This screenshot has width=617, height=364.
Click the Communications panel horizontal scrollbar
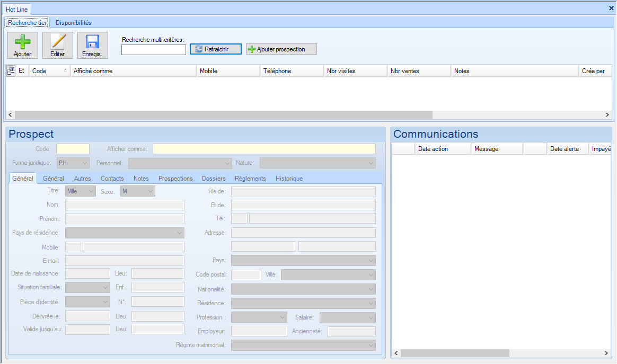pos(455,353)
